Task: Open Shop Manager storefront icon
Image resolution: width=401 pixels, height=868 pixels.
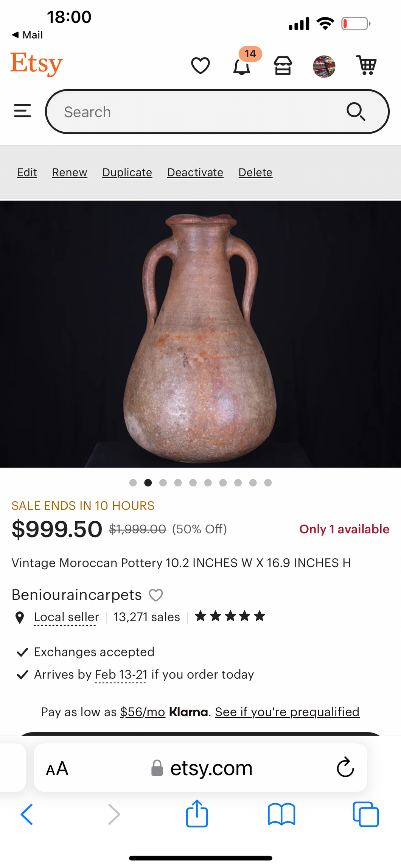Action: (283, 66)
